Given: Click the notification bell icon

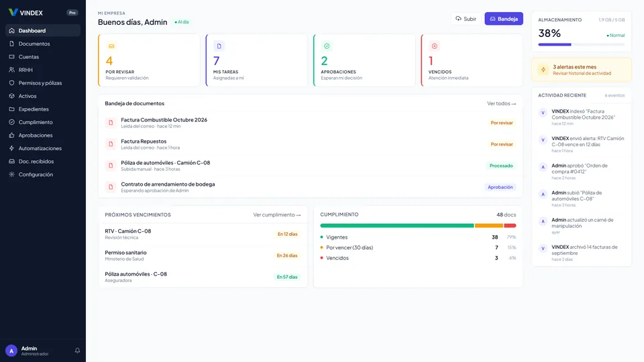Looking at the screenshot, I should (x=77, y=351).
